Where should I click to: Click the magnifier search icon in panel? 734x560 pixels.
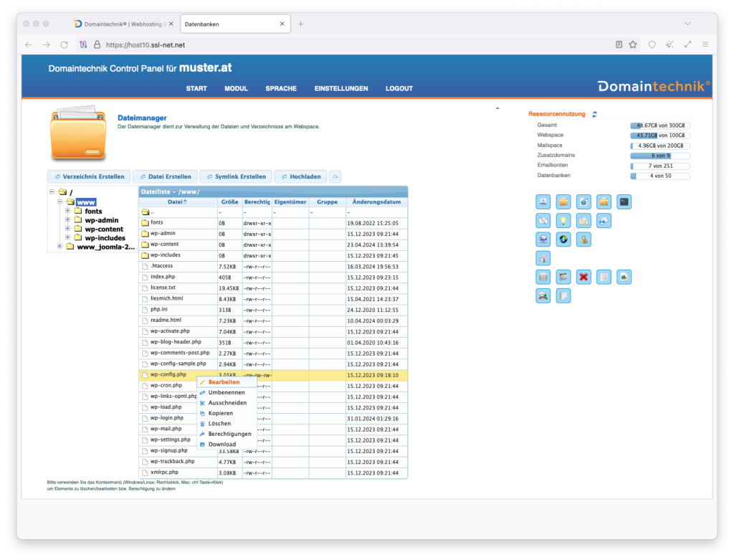pyautogui.click(x=543, y=295)
